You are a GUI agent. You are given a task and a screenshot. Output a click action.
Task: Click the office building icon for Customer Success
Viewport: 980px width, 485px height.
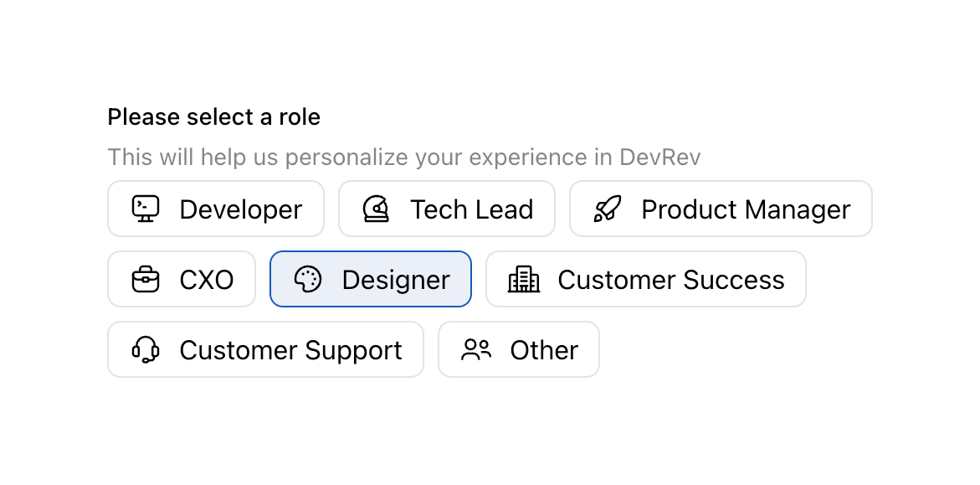pos(524,279)
